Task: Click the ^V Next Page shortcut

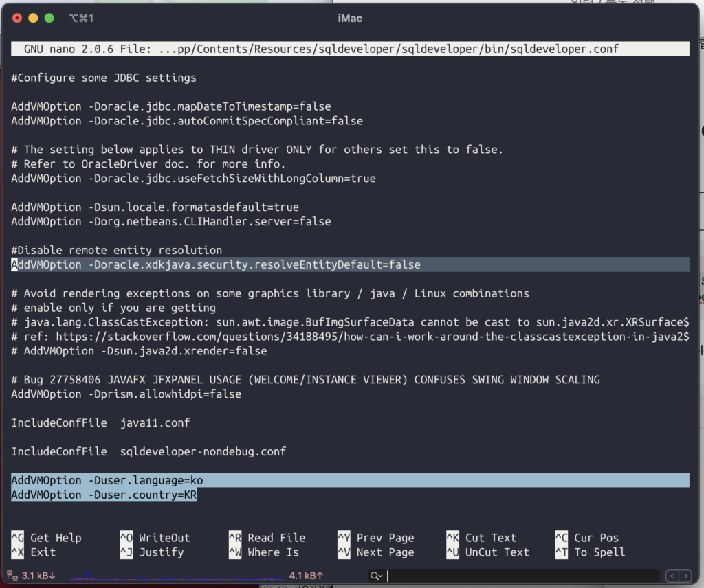Action: [376, 552]
